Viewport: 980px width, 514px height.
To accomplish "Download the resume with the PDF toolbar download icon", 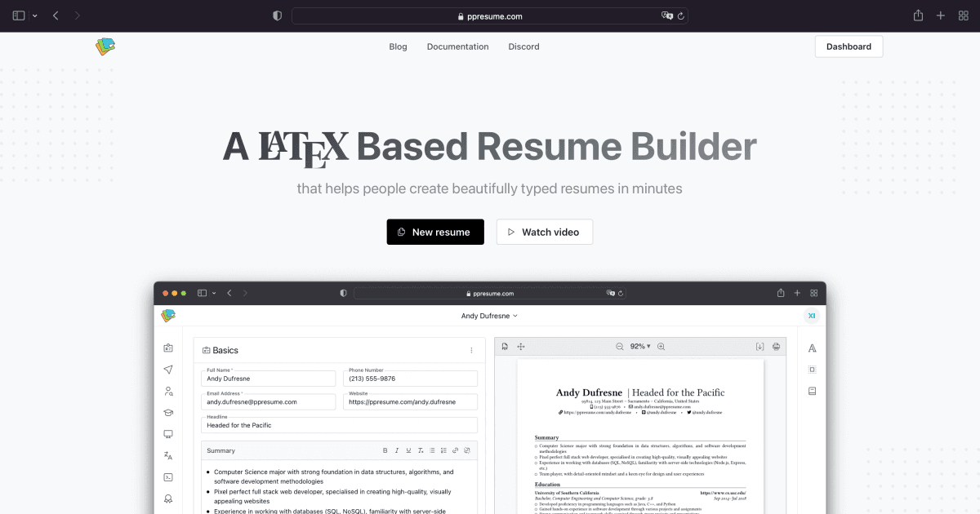I will tap(760, 347).
